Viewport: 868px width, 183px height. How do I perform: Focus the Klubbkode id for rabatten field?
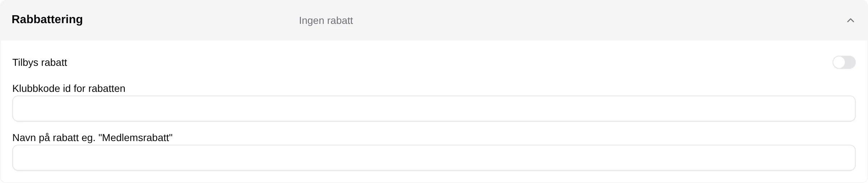tap(434, 108)
